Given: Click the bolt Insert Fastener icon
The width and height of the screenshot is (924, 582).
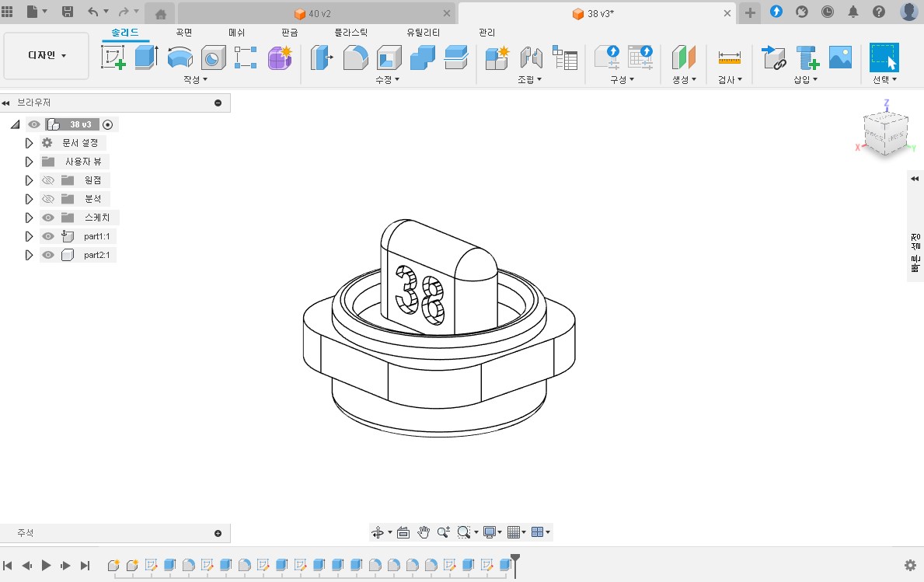Looking at the screenshot, I should 807,58.
